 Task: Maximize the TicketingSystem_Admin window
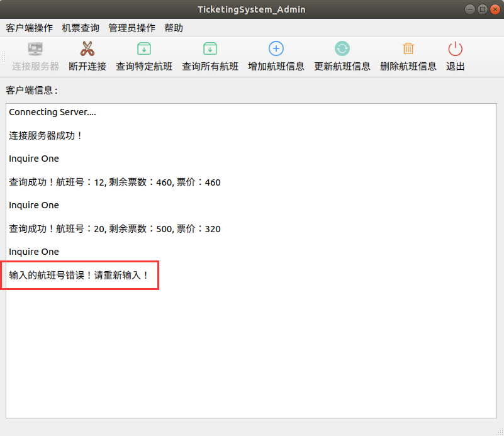[483, 9]
